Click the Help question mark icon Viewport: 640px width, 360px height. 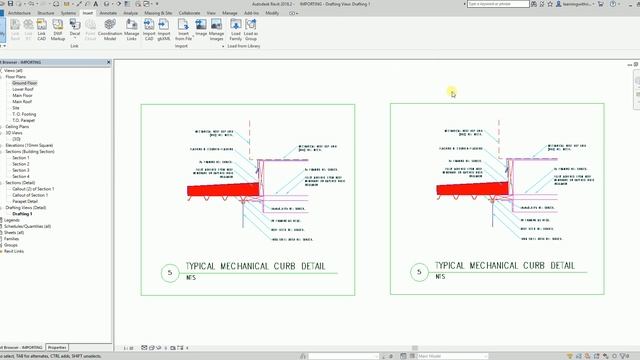click(613, 4)
